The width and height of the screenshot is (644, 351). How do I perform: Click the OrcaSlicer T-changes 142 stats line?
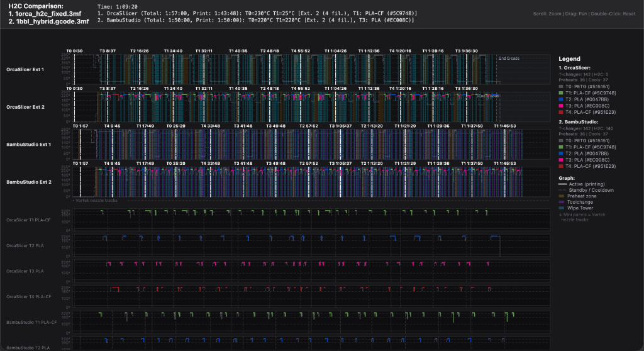click(x=584, y=74)
